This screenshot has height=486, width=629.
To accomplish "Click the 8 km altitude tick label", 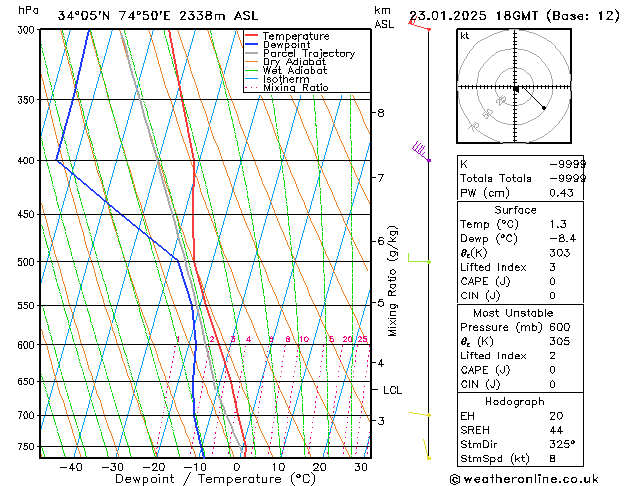I will pos(381,113).
